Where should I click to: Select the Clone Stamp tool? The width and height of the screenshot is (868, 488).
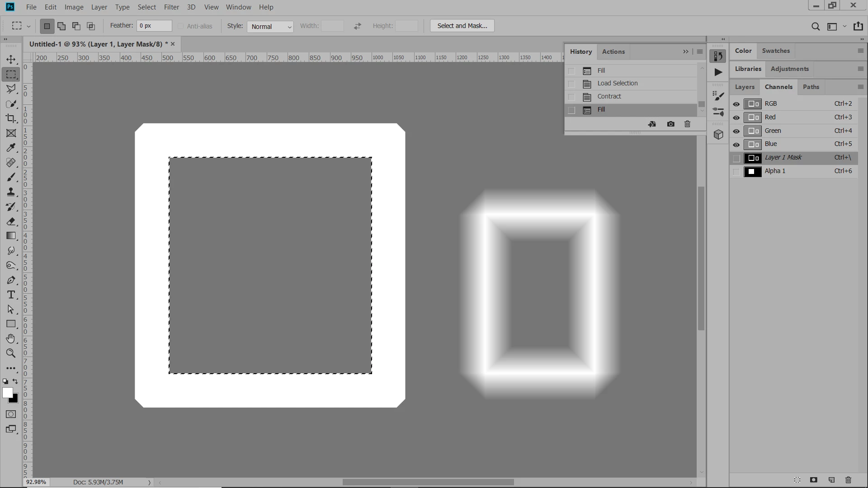11,192
